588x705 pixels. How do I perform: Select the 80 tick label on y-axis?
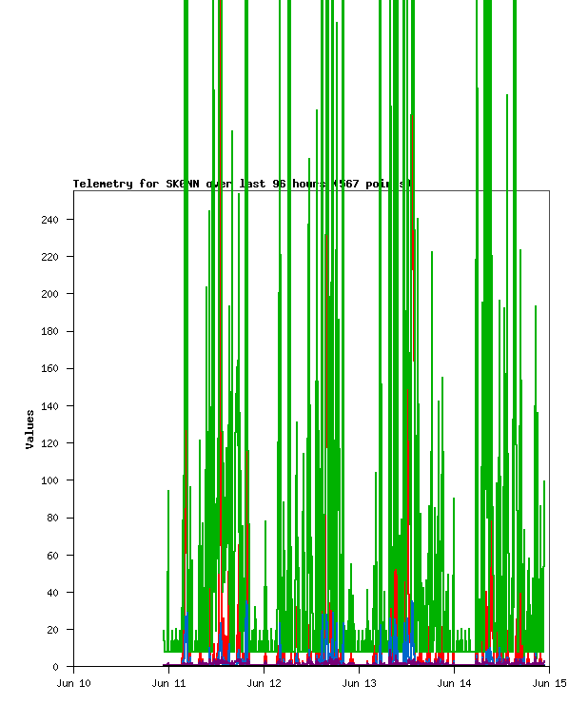(x=52, y=518)
